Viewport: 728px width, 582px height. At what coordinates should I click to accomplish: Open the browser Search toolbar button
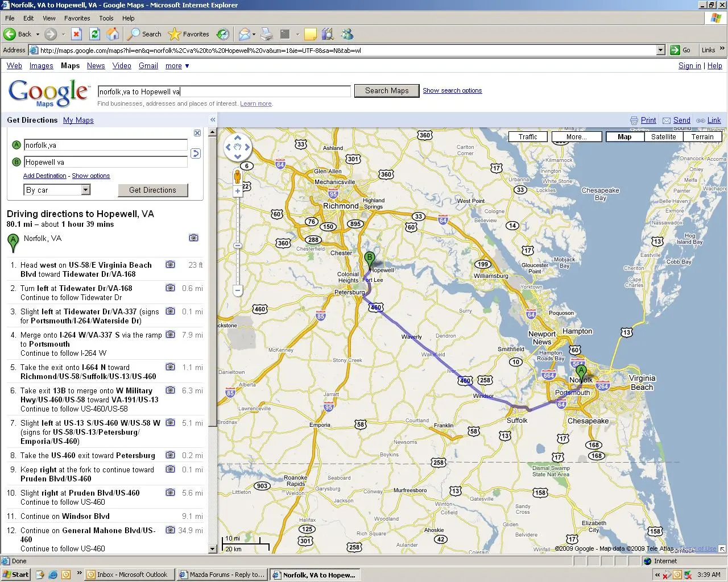tap(144, 34)
